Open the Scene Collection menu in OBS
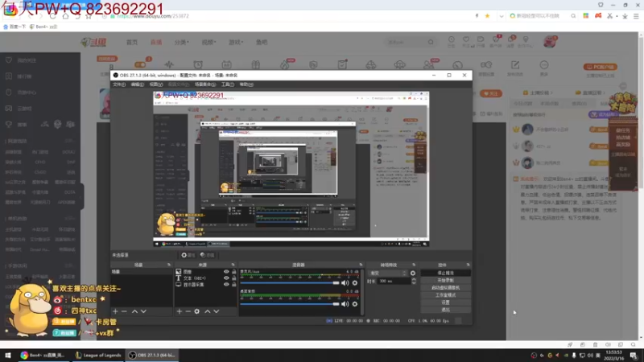 click(x=205, y=84)
